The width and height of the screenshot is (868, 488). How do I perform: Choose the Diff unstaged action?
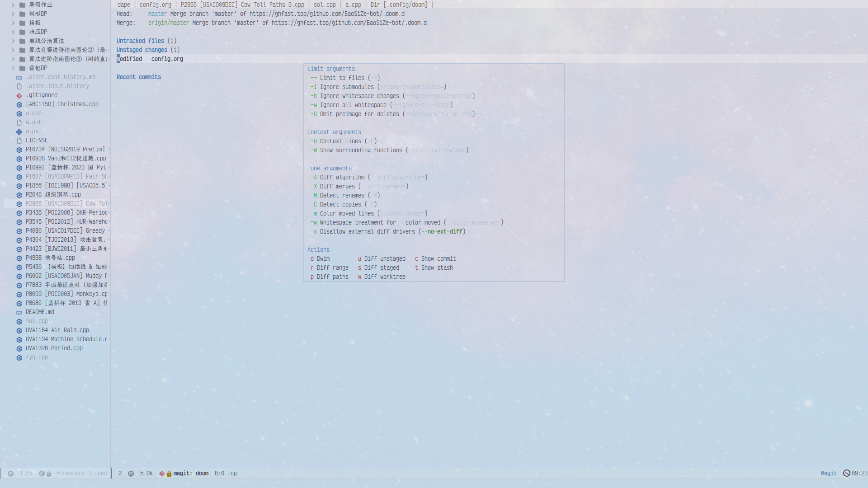[x=384, y=258]
